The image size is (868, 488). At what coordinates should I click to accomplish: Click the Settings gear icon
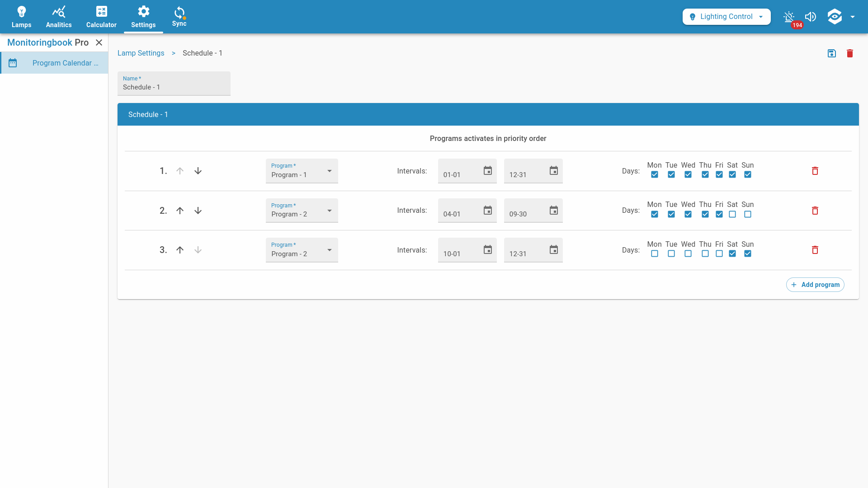pos(143,11)
